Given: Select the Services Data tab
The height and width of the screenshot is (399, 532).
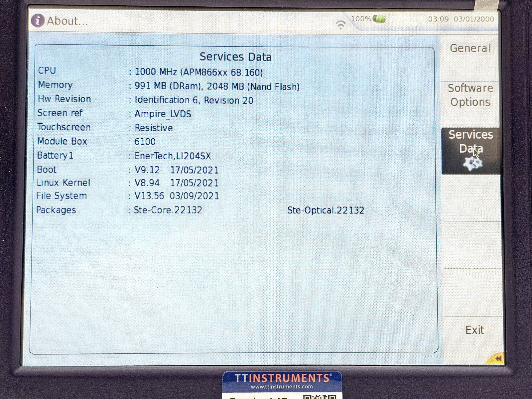Looking at the screenshot, I should click(x=470, y=142).
